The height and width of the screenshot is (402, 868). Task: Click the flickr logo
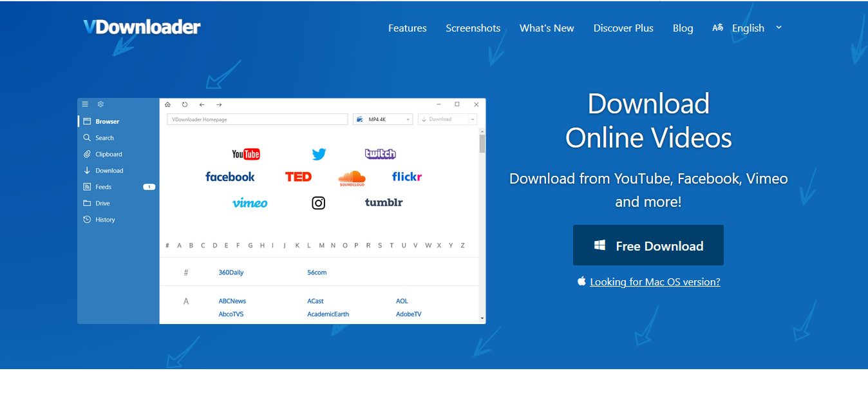(x=407, y=177)
